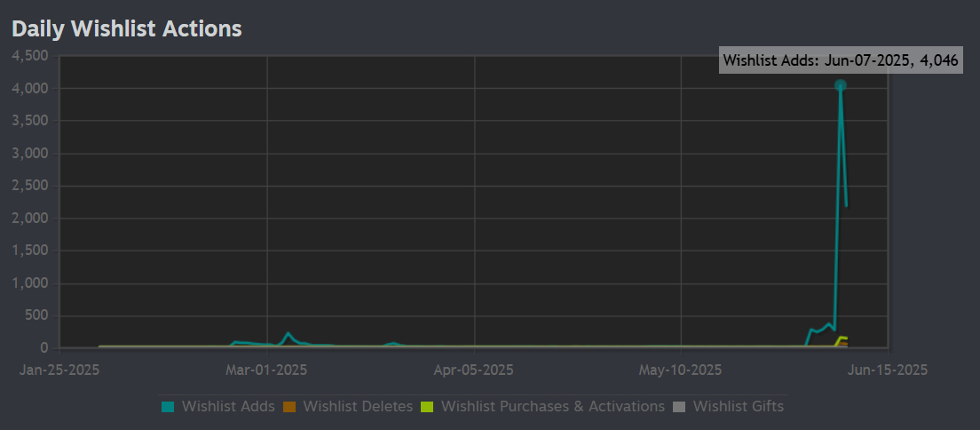Click the Jun-15-2025 x-axis date label
980x430 pixels.
(887, 370)
